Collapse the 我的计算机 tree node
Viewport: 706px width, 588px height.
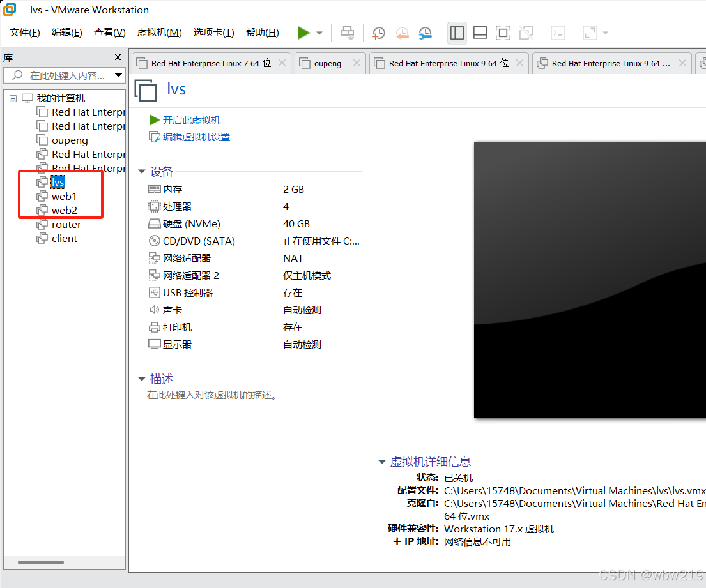pyautogui.click(x=13, y=98)
